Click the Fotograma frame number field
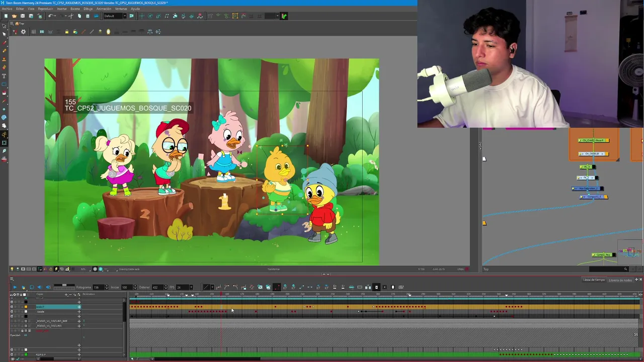 tap(98, 287)
